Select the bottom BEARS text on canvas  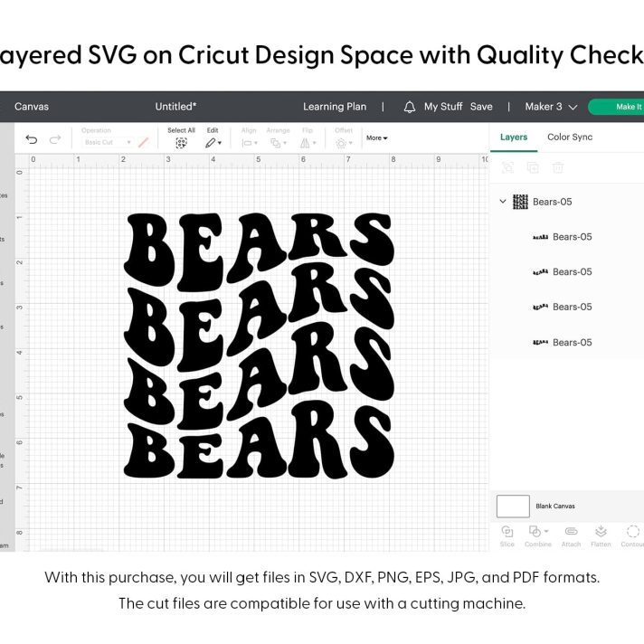[x=259, y=441]
